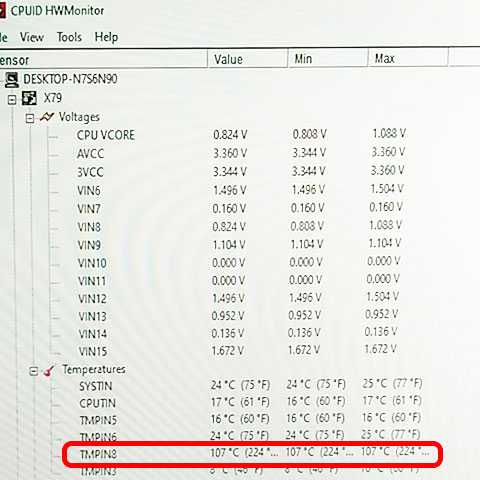Image resolution: width=480 pixels, height=480 pixels.
Task: Select the VIN15 sensor row
Action: click(237, 351)
